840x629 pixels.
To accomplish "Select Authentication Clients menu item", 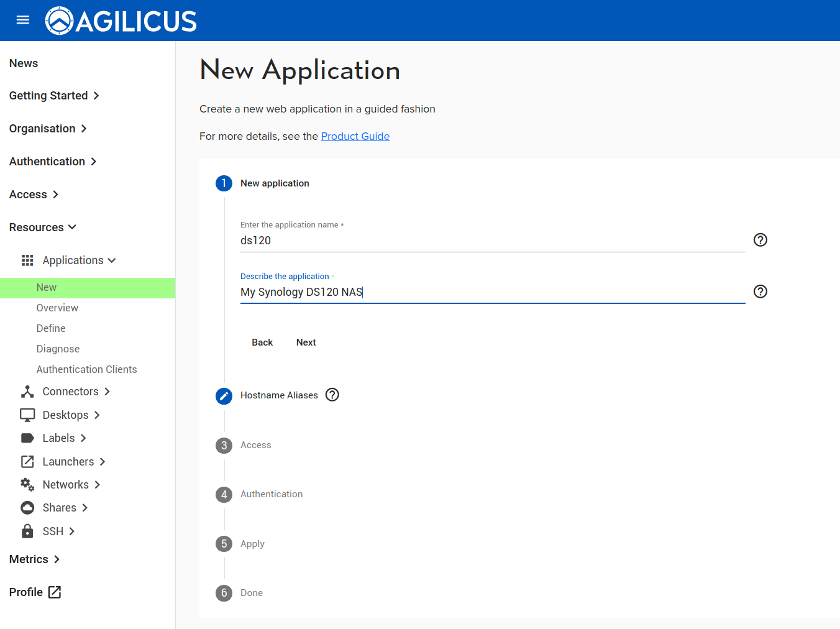I will point(86,369).
